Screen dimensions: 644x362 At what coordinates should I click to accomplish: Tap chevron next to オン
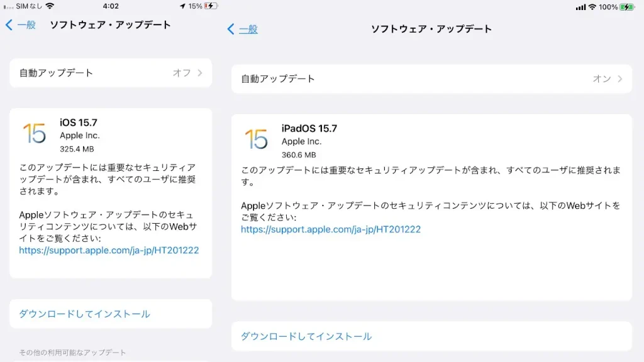click(x=619, y=79)
